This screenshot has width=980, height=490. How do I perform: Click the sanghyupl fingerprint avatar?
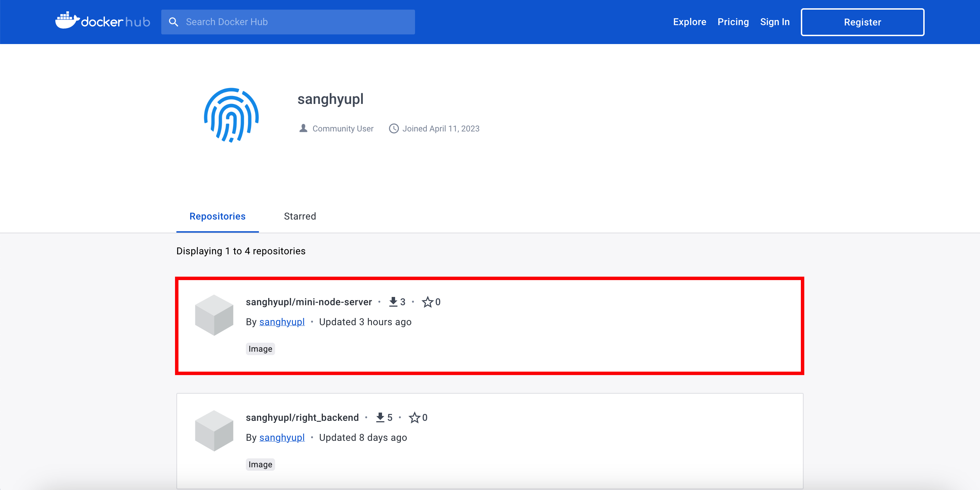pyautogui.click(x=231, y=115)
